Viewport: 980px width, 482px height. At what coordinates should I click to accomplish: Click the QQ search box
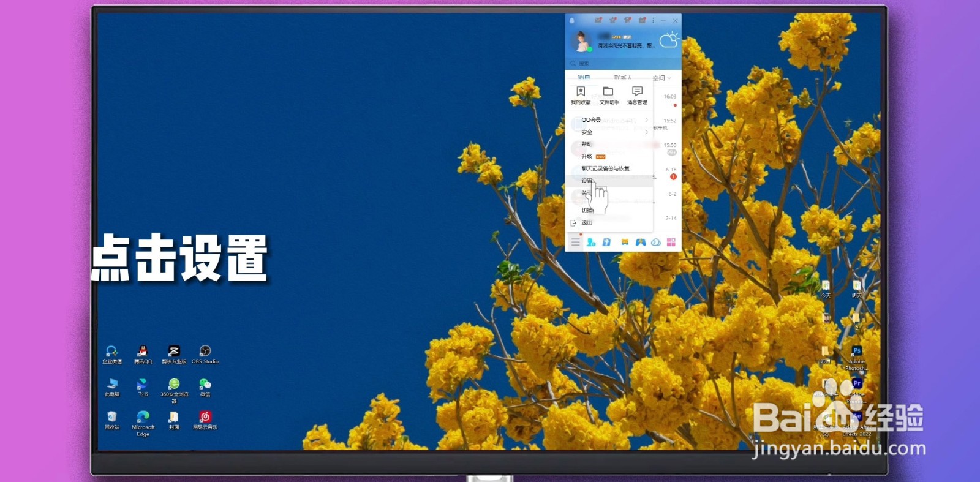pos(623,63)
